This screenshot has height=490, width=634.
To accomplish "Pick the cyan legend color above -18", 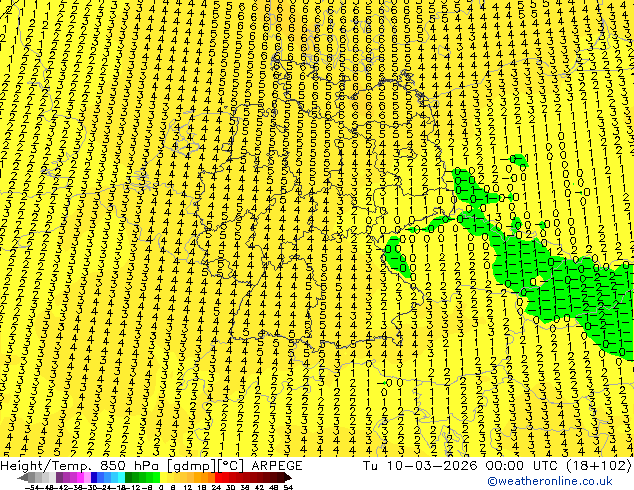I will (x=121, y=477).
